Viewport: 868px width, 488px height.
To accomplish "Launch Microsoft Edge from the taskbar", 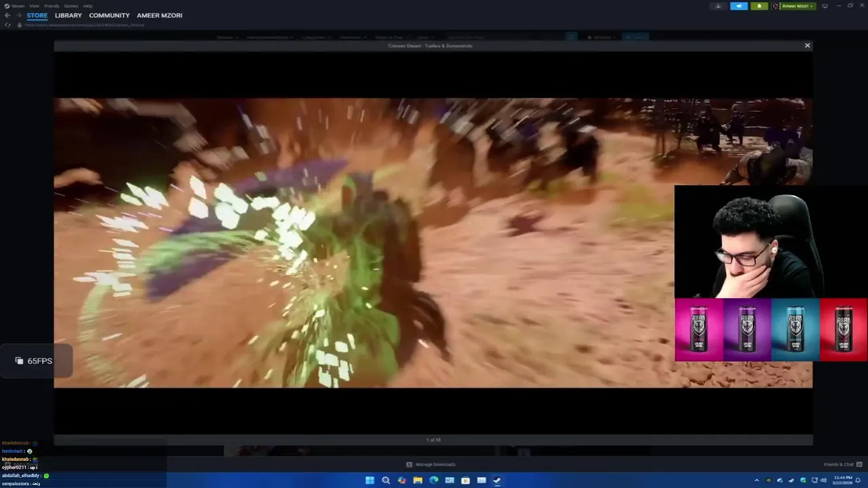I will [434, 480].
